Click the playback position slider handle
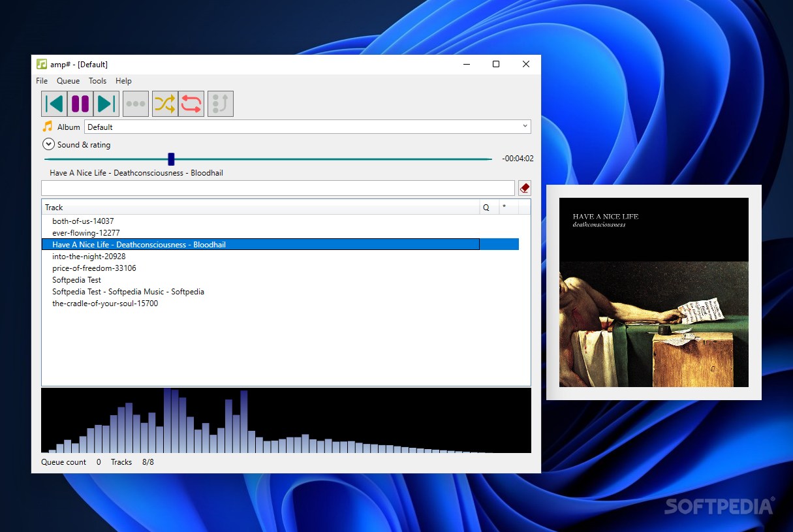The width and height of the screenshot is (793, 532). click(x=171, y=159)
